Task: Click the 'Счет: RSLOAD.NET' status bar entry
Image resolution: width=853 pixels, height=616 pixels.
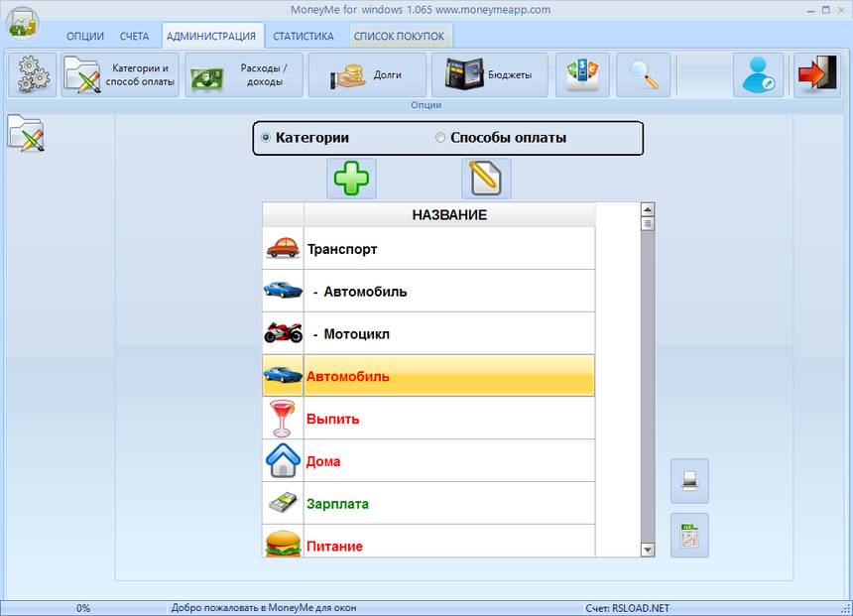Action: pyautogui.click(x=627, y=608)
